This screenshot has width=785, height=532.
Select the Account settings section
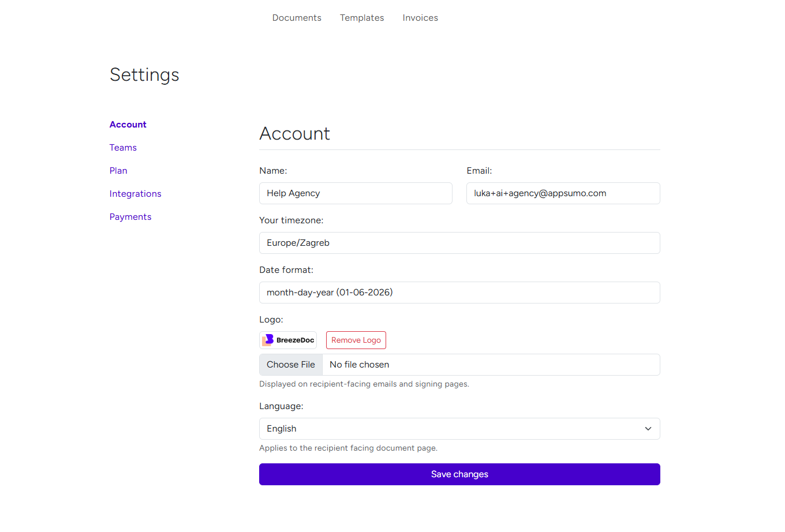tap(128, 124)
